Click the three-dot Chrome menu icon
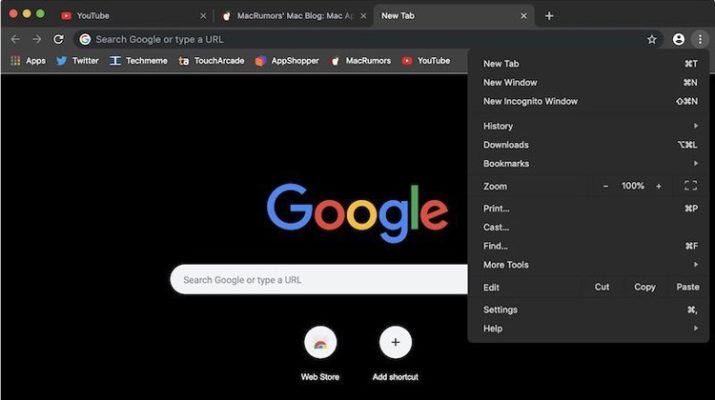715x400 pixels. pyautogui.click(x=700, y=39)
